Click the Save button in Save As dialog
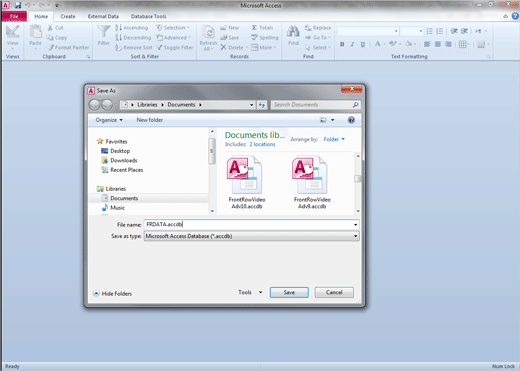 click(289, 292)
